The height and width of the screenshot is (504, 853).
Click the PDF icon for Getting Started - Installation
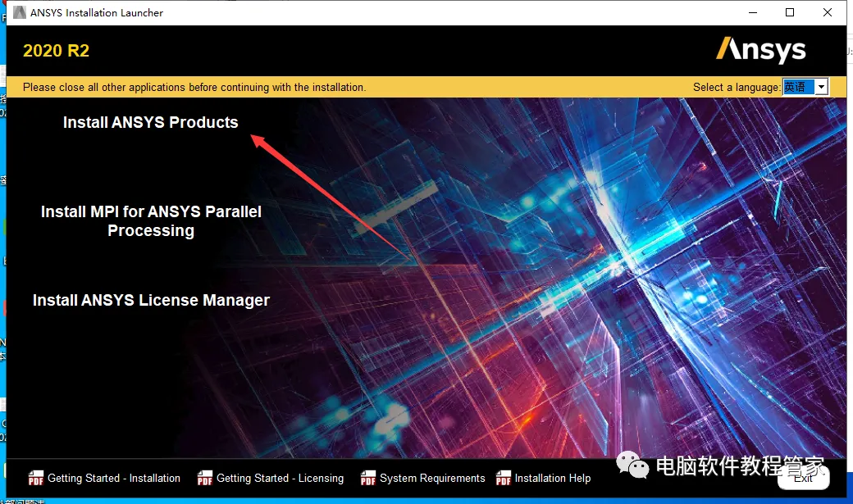pyautogui.click(x=36, y=478)
